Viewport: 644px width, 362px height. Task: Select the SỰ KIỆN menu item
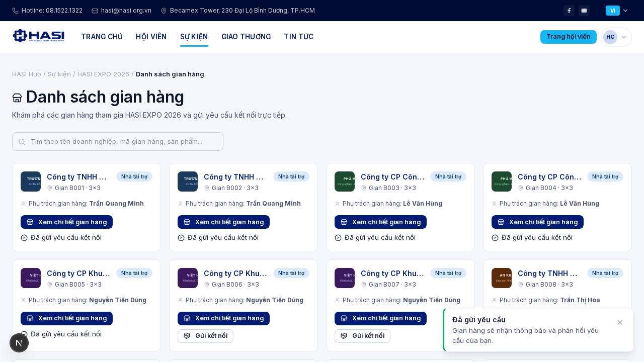[194, 37]
